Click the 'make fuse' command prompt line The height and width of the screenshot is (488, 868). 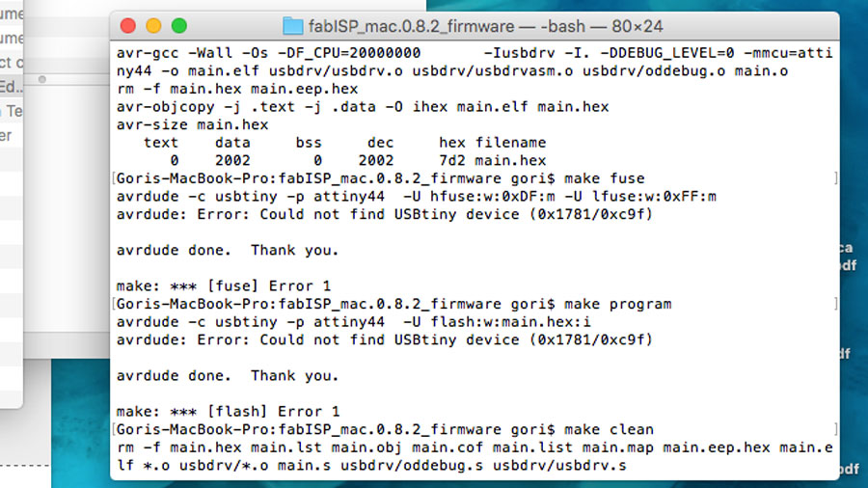(x=380, y=178)
